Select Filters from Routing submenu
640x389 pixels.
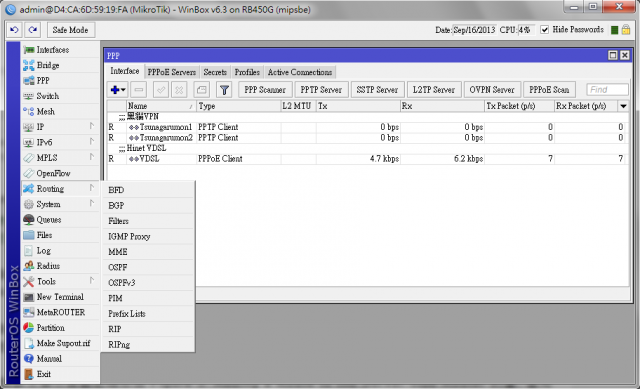click(x=148, y=221)
